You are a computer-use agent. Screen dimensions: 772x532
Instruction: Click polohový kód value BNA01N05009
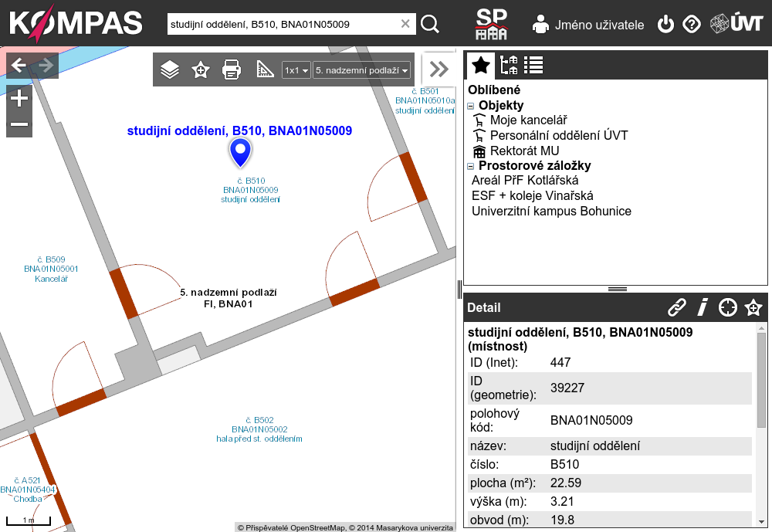(x=591, y=420)
